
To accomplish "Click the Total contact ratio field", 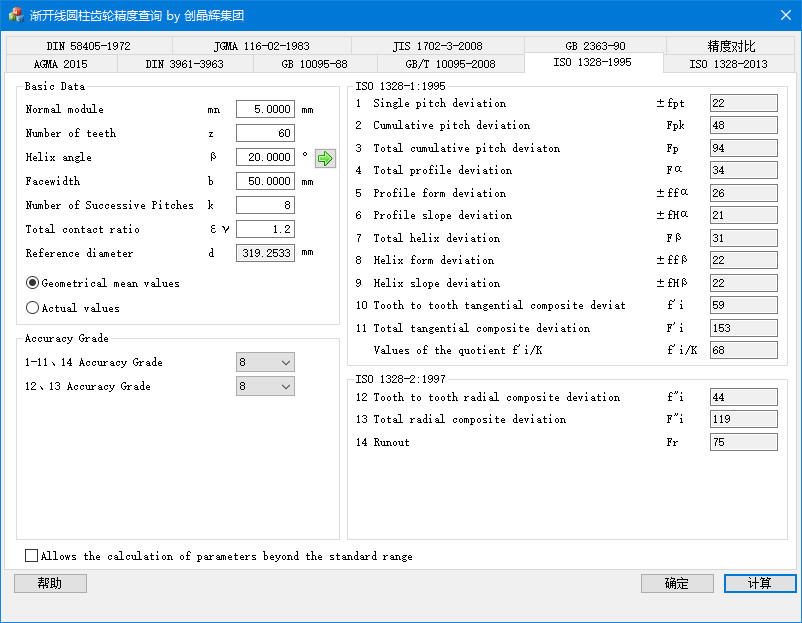I will (x=265, y=229).
